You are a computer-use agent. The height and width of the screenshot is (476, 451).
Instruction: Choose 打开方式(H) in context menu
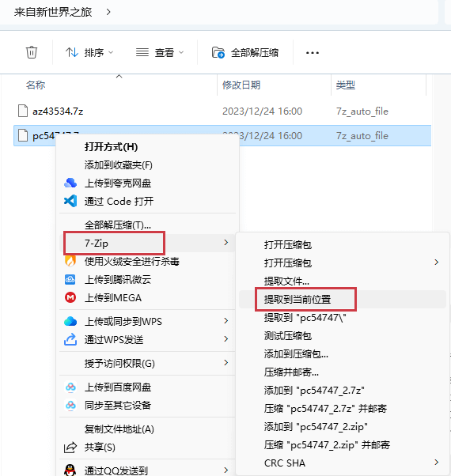pos(111,147)
